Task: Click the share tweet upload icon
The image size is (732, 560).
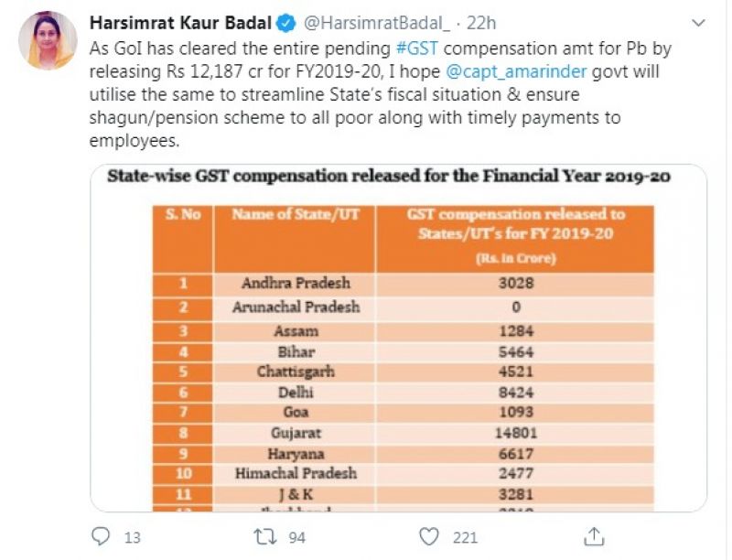Action: (x=593, y=536)
